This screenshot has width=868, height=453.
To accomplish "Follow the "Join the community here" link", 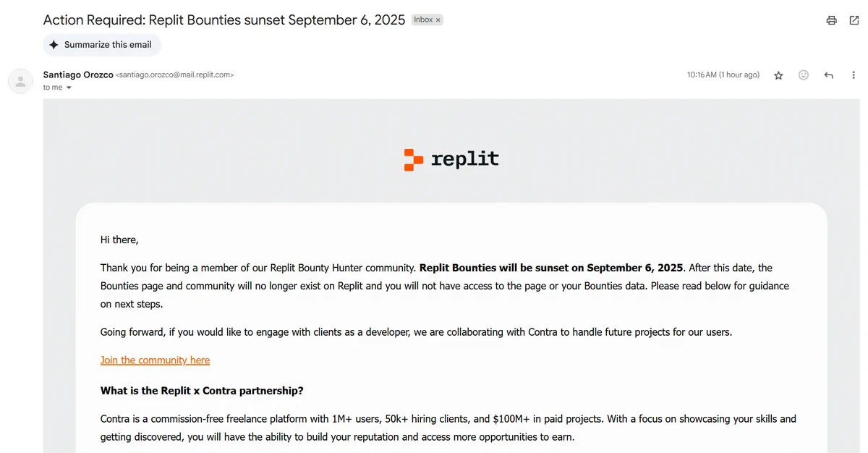I will coord(155,360).
